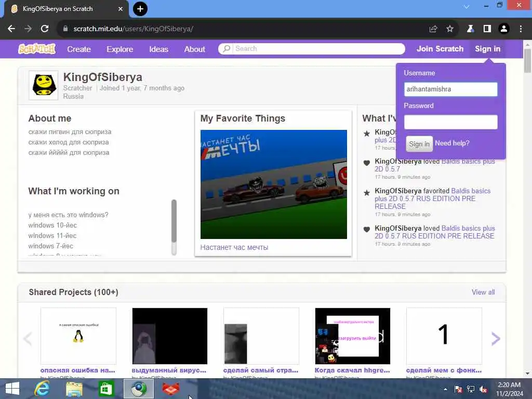Launch Internet Explorer from taskbar

coord(42,389)
